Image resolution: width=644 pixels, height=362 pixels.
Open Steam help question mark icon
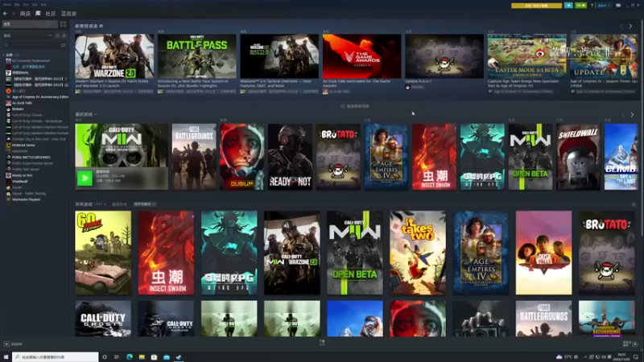click(592, 6)
